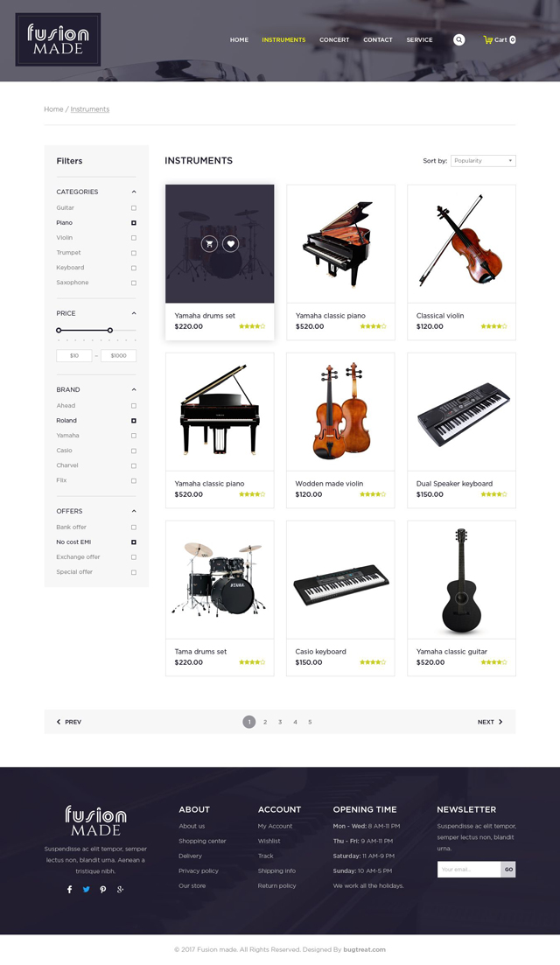Image resolution: width=560 pixels, height=965 pixels.
Task: Open the shopping cart icon
Action: pyautogui.click(x=488, y=39)
